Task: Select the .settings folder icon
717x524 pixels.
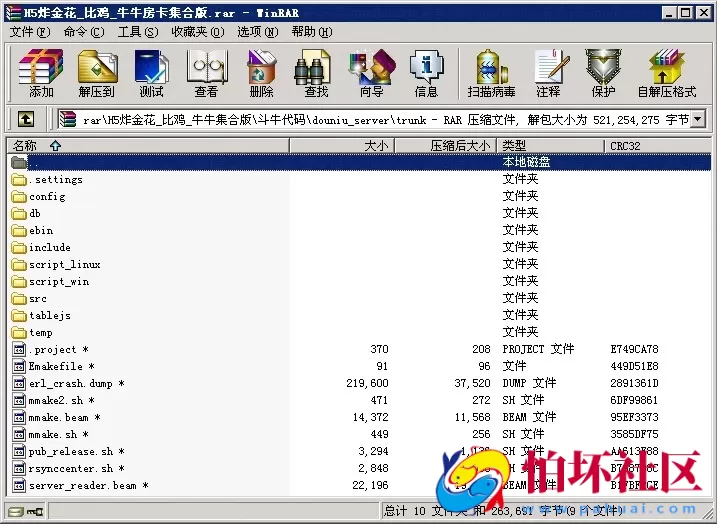Action: pyautogui.click(x=19, y=179)
